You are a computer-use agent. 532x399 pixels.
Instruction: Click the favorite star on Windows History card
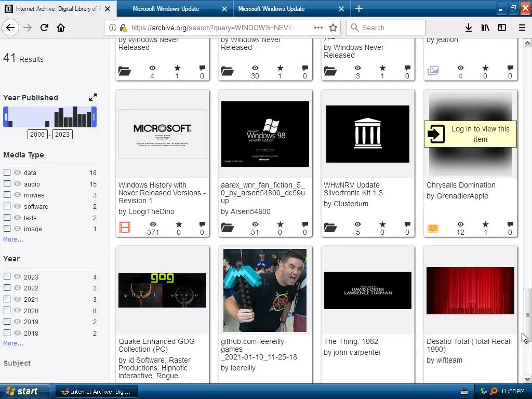pyautogui.click(x=179, y=224)
